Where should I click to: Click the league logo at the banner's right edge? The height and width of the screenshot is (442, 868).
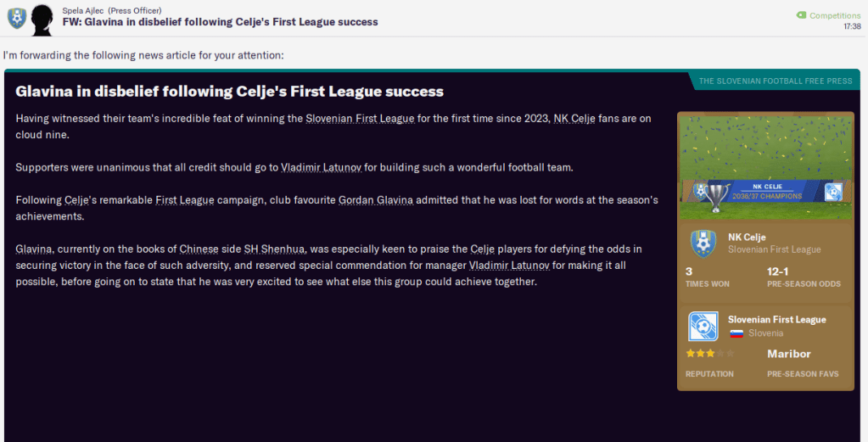[832, 191]
